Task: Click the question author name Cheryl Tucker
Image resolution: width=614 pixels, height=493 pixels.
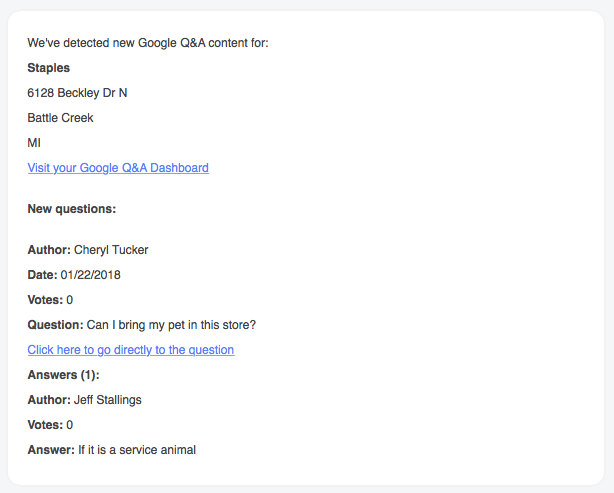Action: [x=111, y=250]
